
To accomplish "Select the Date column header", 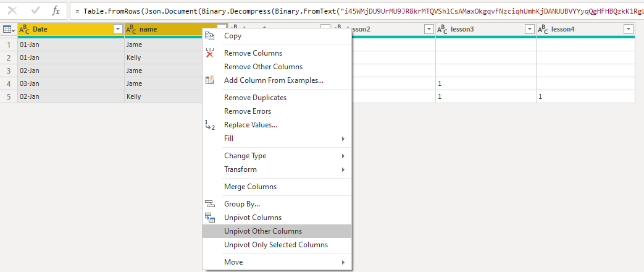I will (x=70, y=29).
